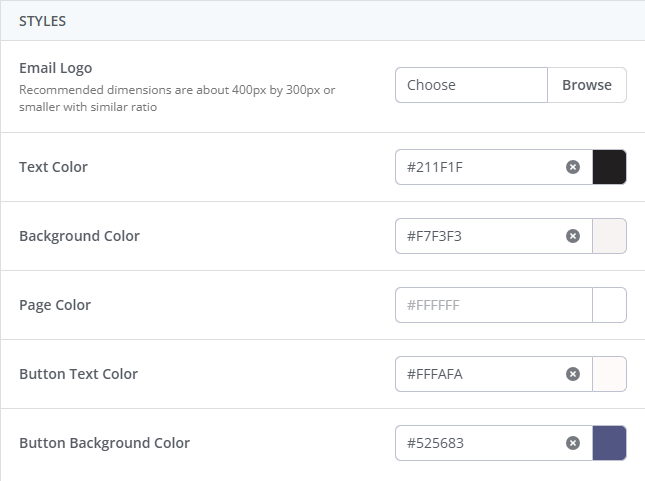Focus the Button Background Color hex input

tap(480, 443)
